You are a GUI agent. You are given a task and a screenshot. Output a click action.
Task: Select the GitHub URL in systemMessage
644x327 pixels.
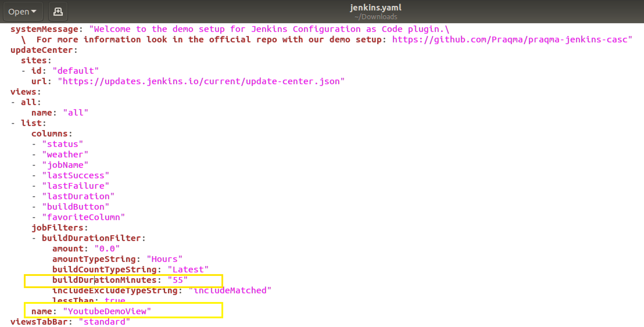coord(511,39)
